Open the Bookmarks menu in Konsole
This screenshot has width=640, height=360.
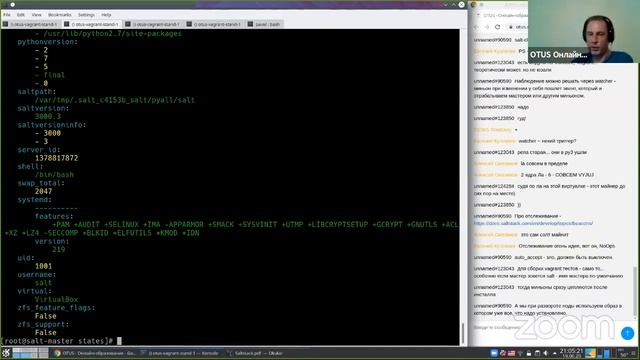click(x=60, y=15)
